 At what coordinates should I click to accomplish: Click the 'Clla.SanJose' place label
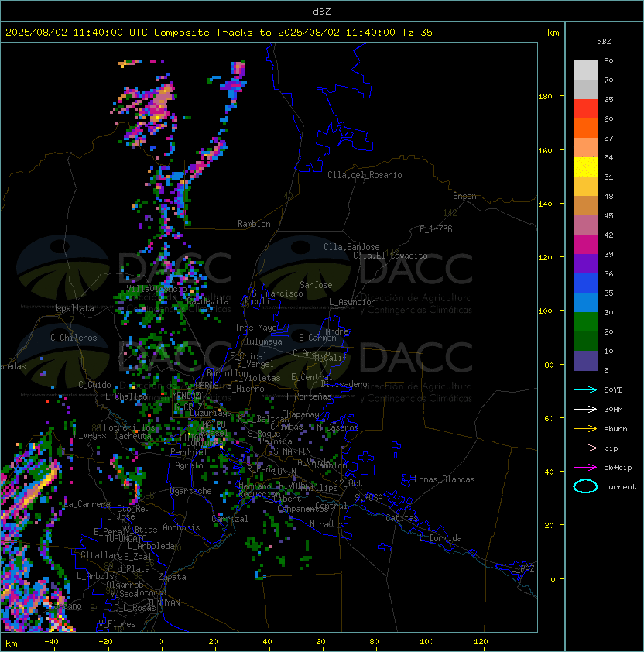click(351, 247)
